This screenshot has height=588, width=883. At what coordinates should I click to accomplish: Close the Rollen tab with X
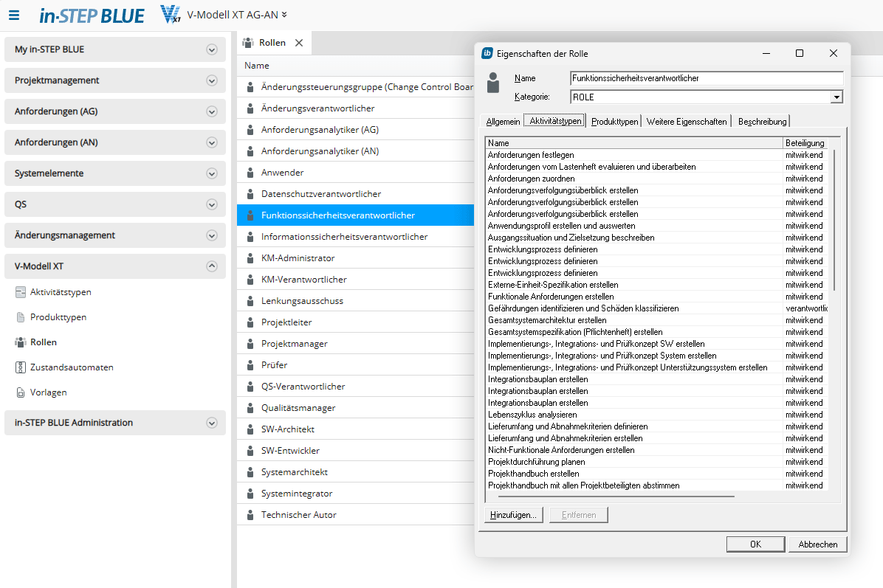click(299, 43)
